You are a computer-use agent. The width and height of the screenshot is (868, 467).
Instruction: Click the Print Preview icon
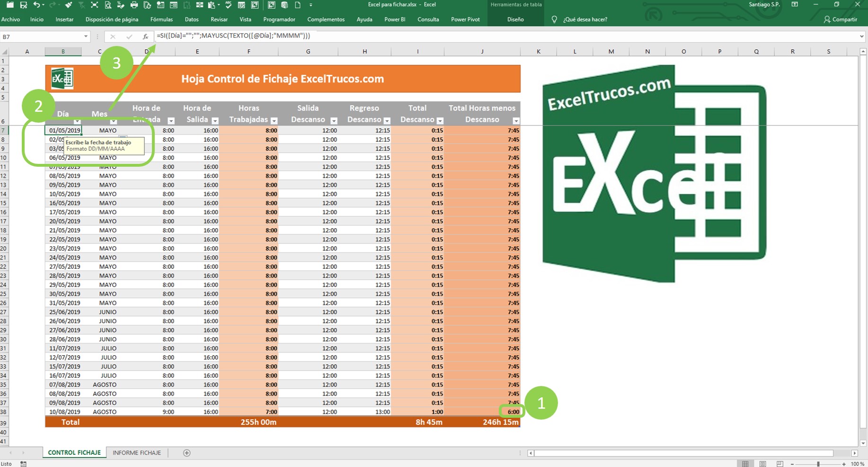(108, 5)
